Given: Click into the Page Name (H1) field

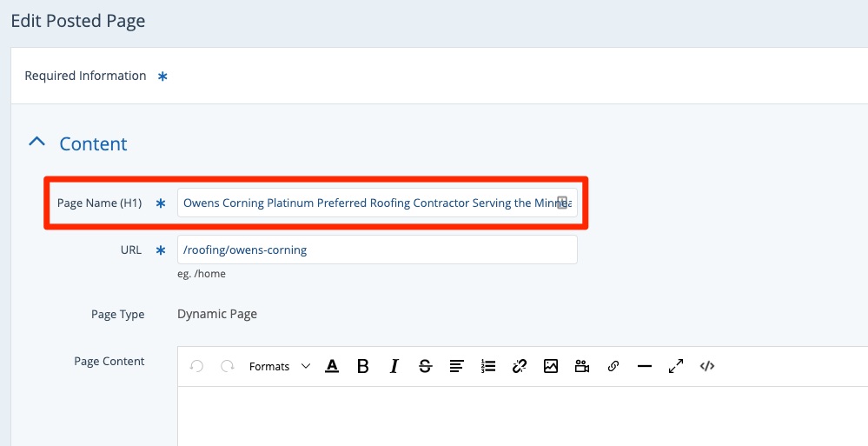Looking at the screenshot, I should click(365, 203).
